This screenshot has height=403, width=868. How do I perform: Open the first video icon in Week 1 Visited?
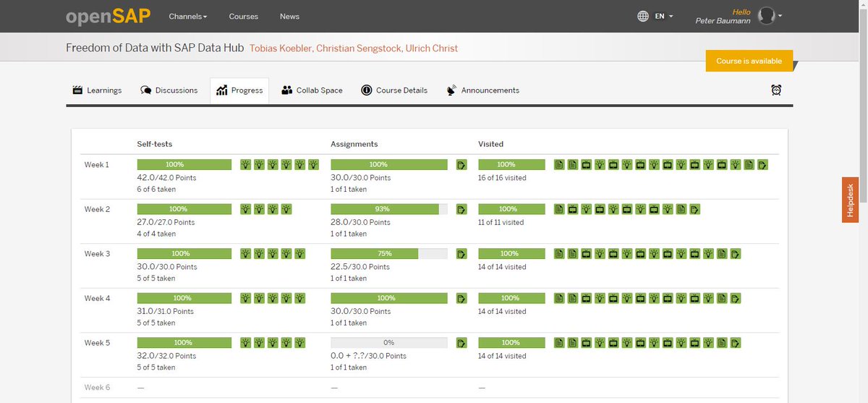point(587,165)
